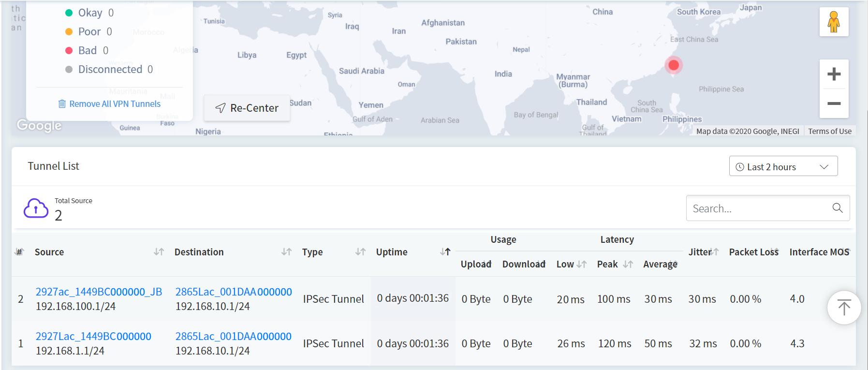Sort by Latency Peak column arrows
The width and height of the screenshot is (868, 370).
628,264
